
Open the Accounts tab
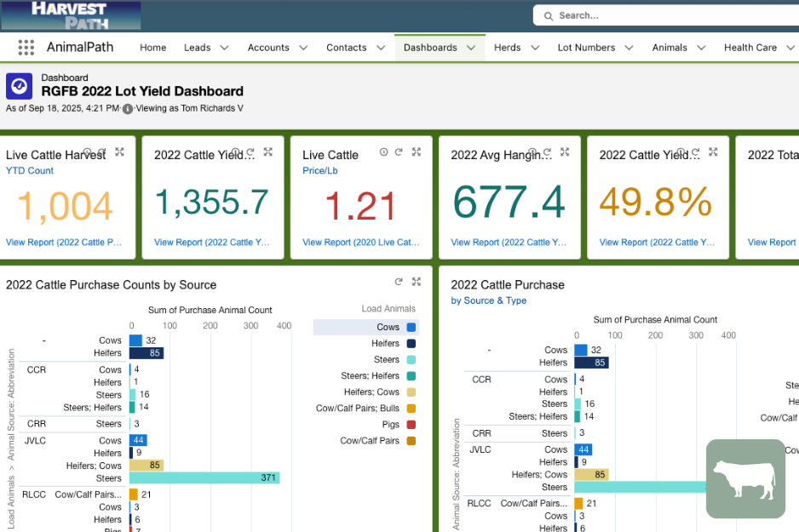point(268,48)
